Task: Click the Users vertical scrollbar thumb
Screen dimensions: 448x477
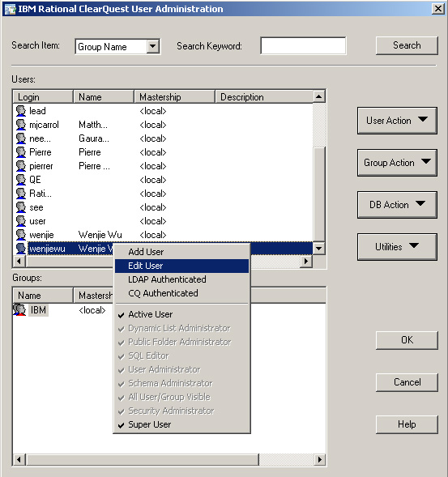Action: point(319,194)
